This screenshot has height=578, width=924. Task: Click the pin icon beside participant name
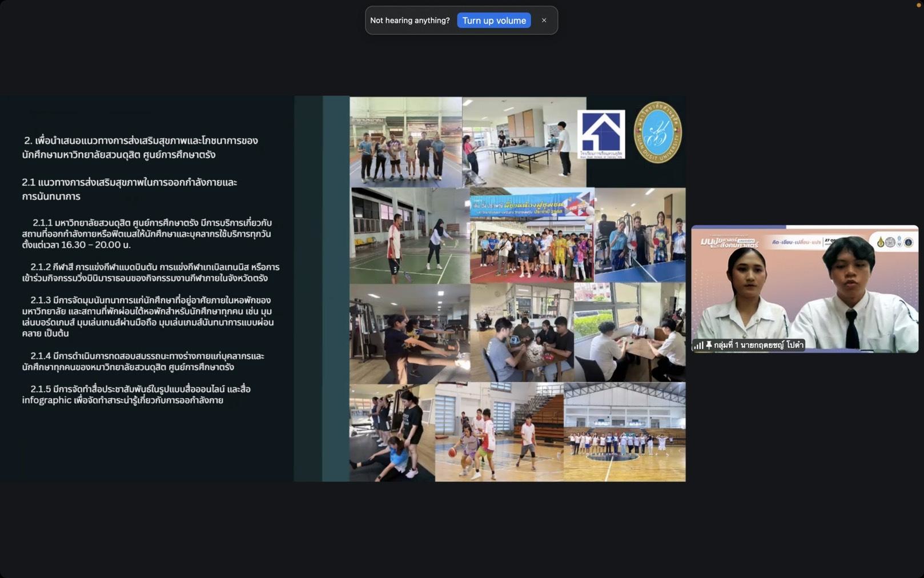709,345
